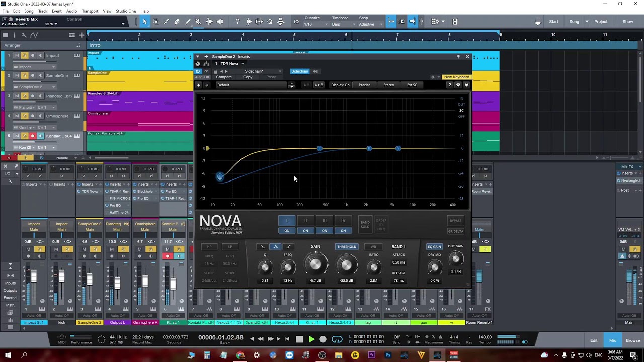Solo the Omnisphere track in arranger
644x362 pixels.
pyautogui.click(x=24, y=116)
